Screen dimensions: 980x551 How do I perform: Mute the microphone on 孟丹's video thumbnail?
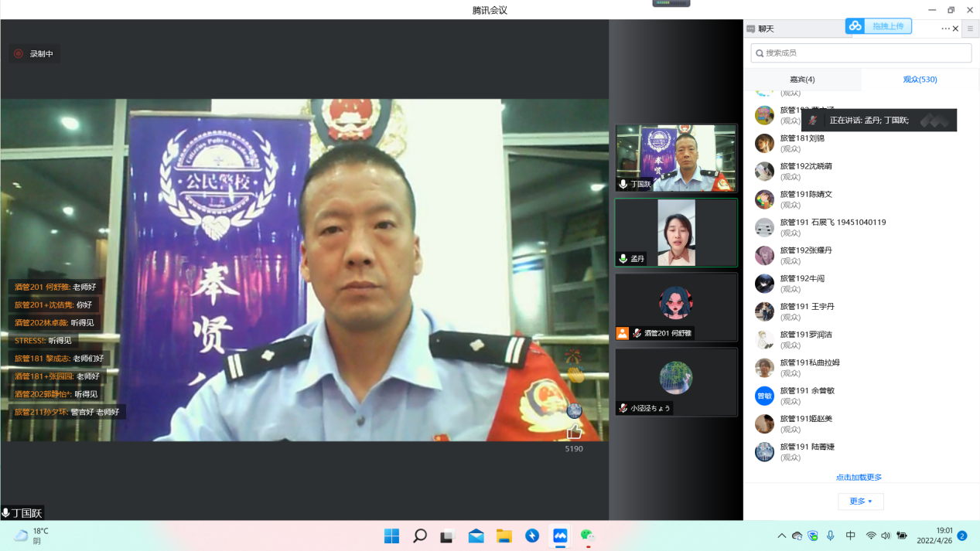pyautogui.click(x=623, y=259)
